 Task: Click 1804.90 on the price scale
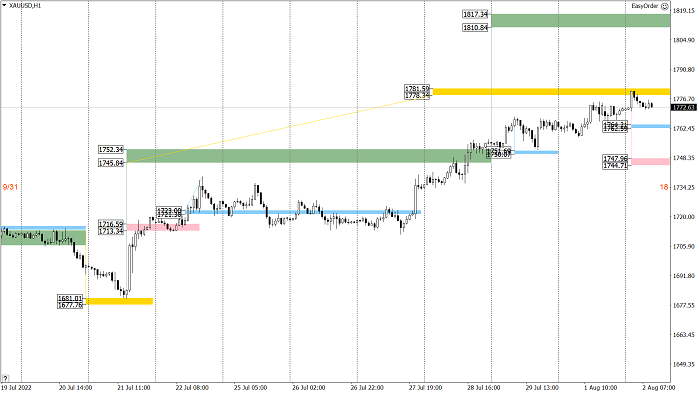click(684, 40)
